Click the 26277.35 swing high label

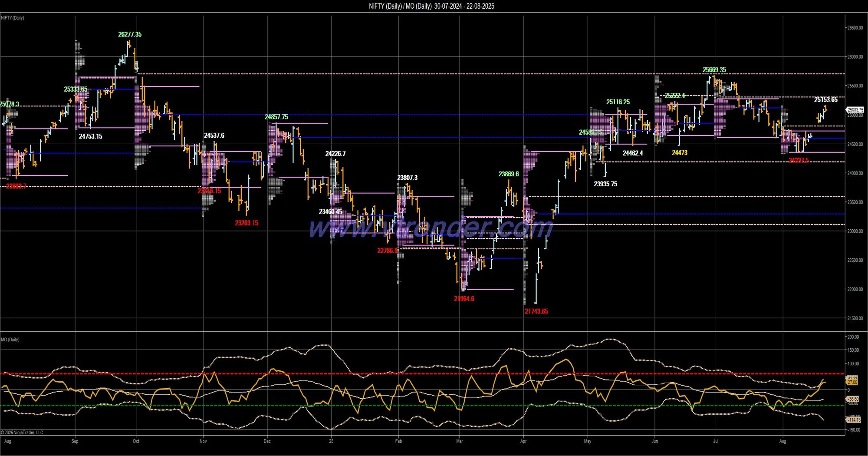pos(130,34)
